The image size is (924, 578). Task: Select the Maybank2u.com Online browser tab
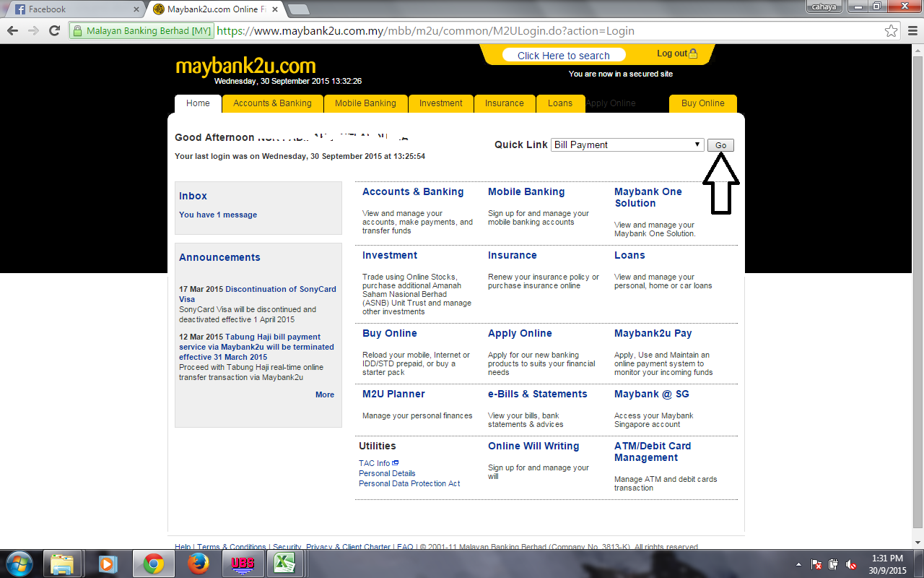[216, 9]
